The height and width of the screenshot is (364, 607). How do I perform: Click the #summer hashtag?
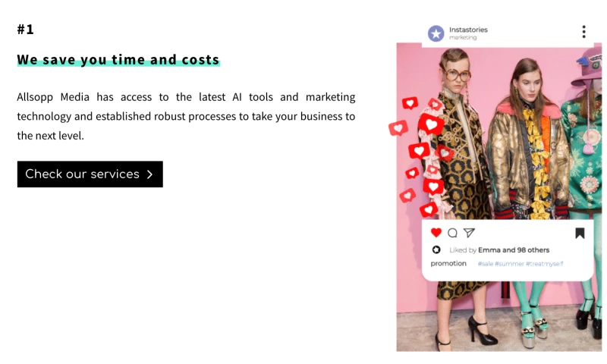point(509,264)
